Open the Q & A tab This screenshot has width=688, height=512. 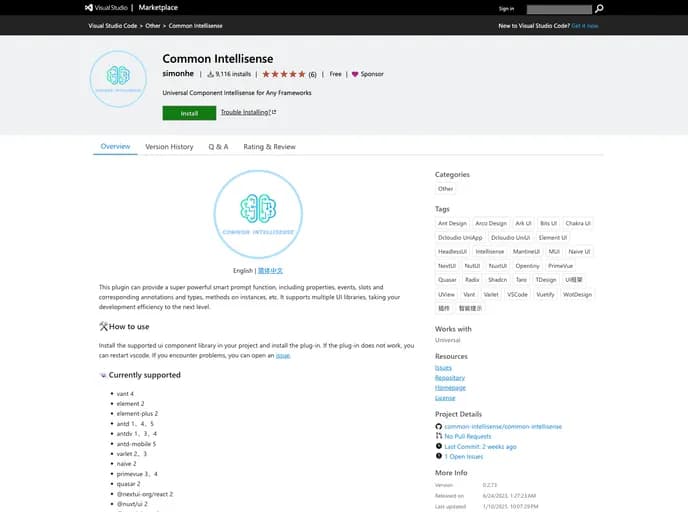(218, 147)
